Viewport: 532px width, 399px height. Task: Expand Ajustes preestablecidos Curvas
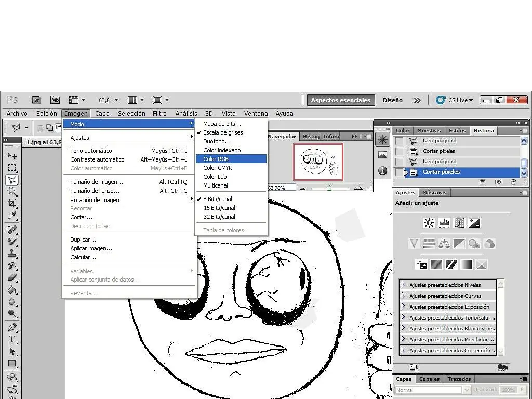click(x=403, y=295)
